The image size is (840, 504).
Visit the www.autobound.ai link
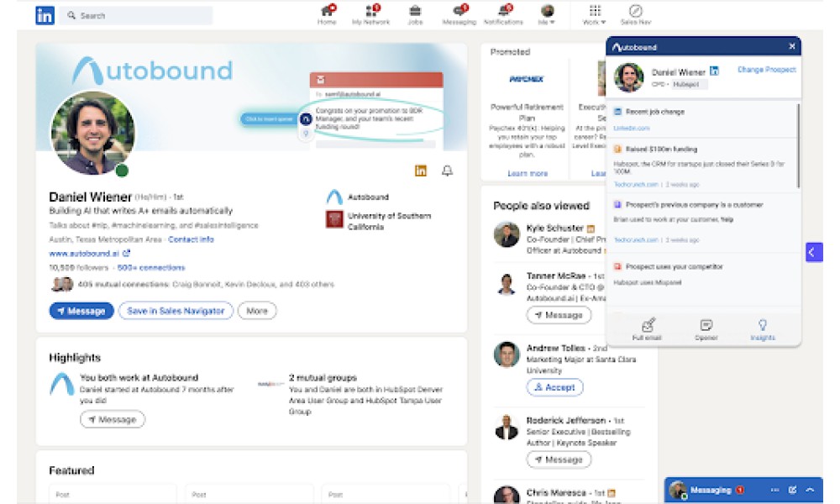[x=90, y=254]
